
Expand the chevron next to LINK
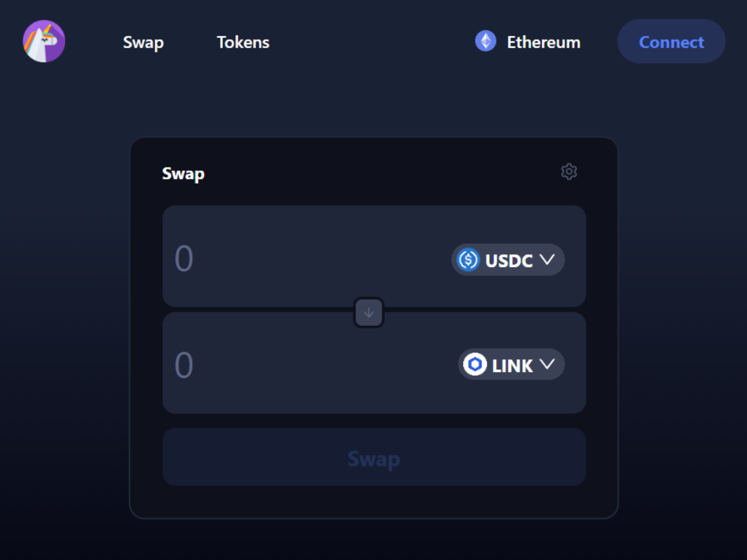click(x=547, y=365)
